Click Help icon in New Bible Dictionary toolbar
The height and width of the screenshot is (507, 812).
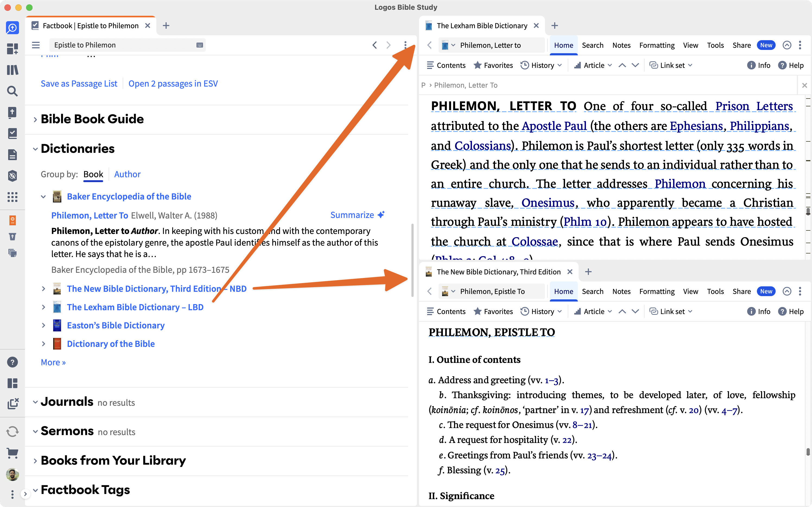pyautogui.click(x=791, y=312)
